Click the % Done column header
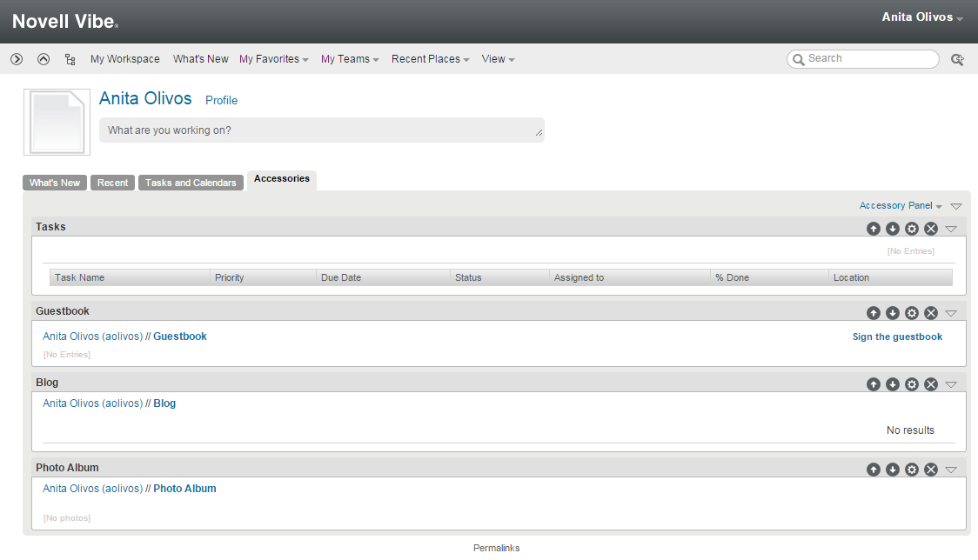Viewport: 978px width, 560px height. [770, 277]
